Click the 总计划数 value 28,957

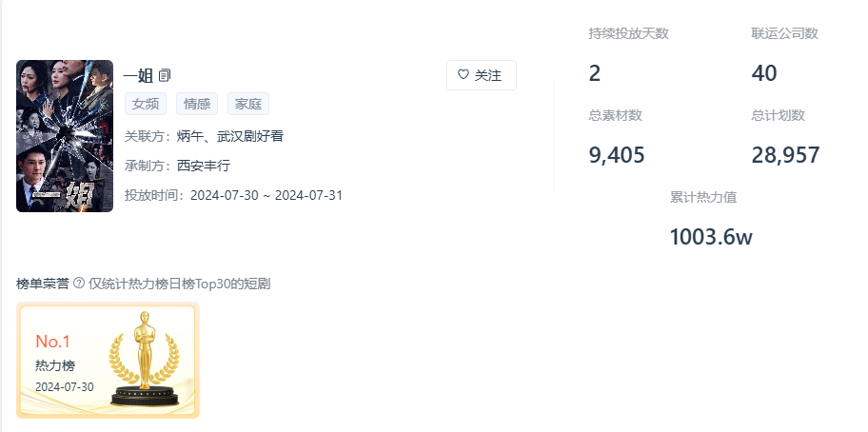pyautogui.click(x=785, y=155)
